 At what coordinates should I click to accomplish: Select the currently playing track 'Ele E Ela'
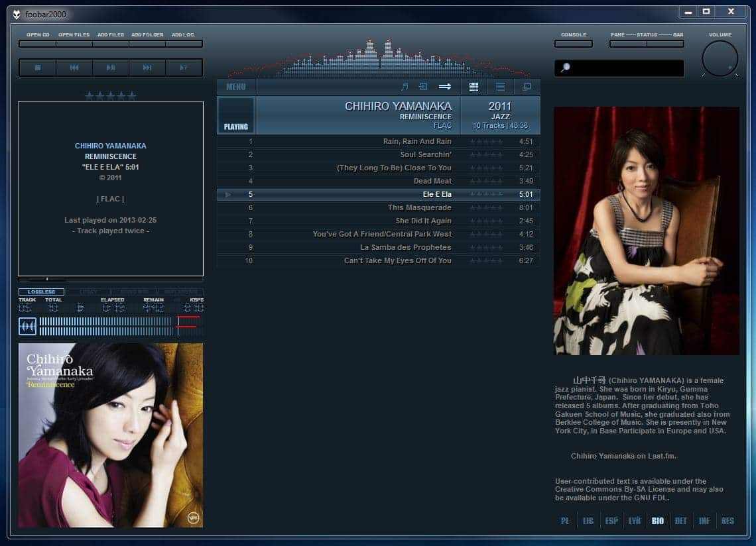click(x=379, y=195)
